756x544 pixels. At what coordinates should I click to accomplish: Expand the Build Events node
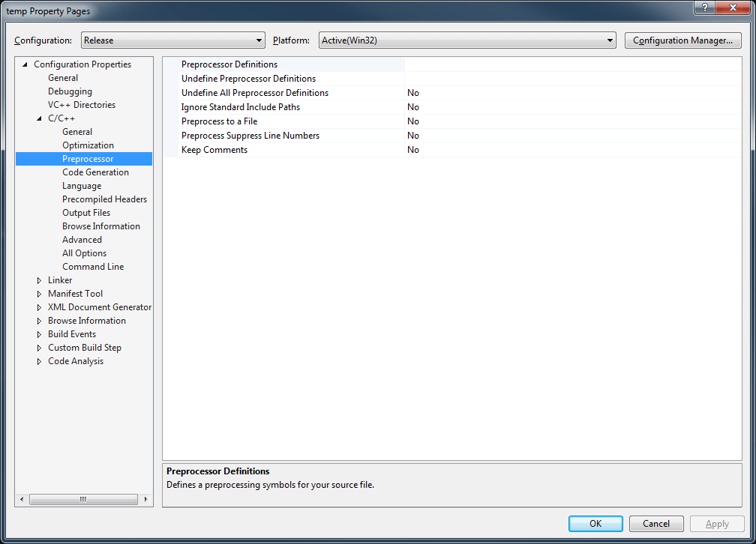tap(39, 333)
